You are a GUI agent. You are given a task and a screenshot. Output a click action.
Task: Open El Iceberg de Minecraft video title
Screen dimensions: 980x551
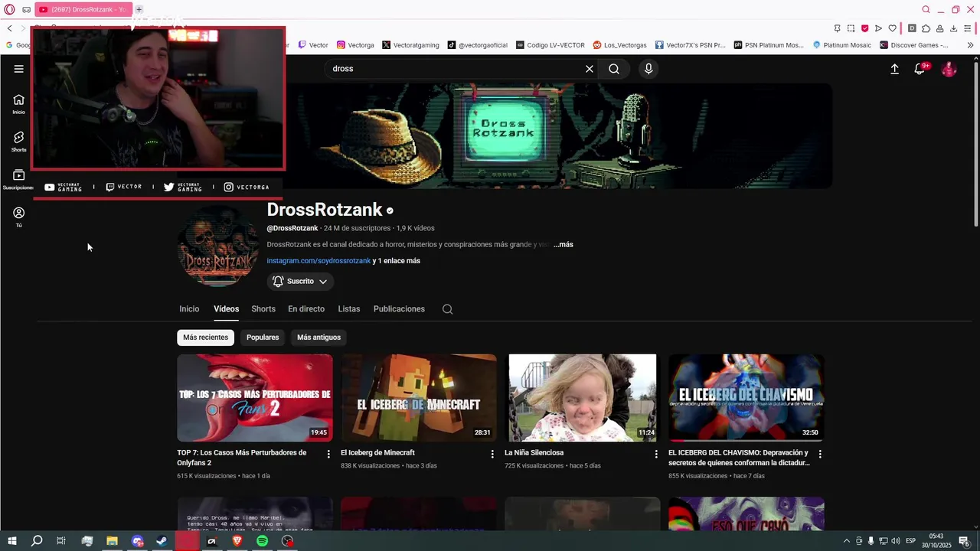[x=377, y=453]
